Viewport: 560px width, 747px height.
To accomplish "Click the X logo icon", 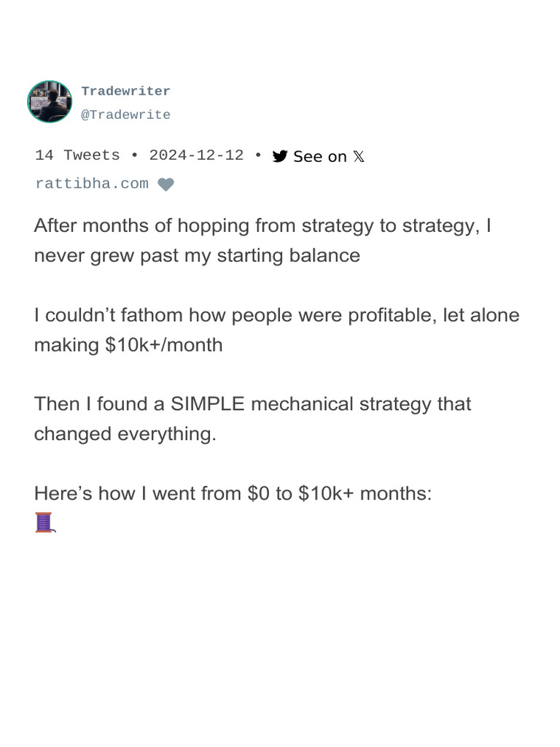I will pyautogui.click(x=358, y=156).
